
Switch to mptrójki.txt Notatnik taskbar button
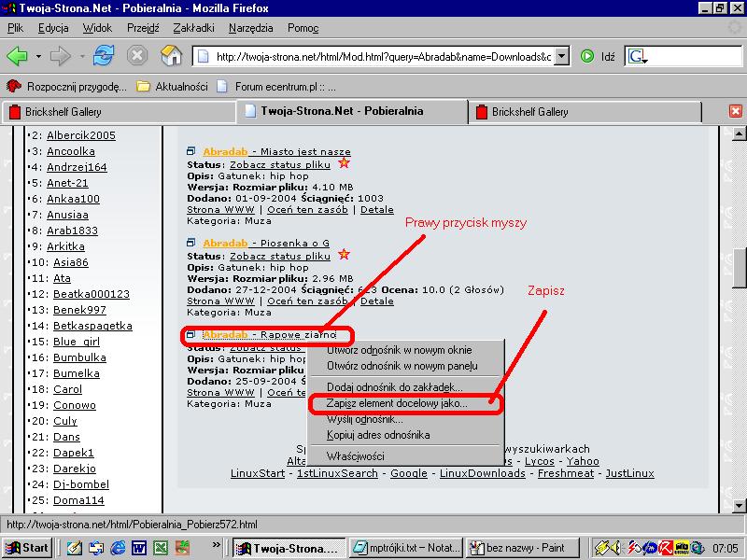(x=407, y=548)
